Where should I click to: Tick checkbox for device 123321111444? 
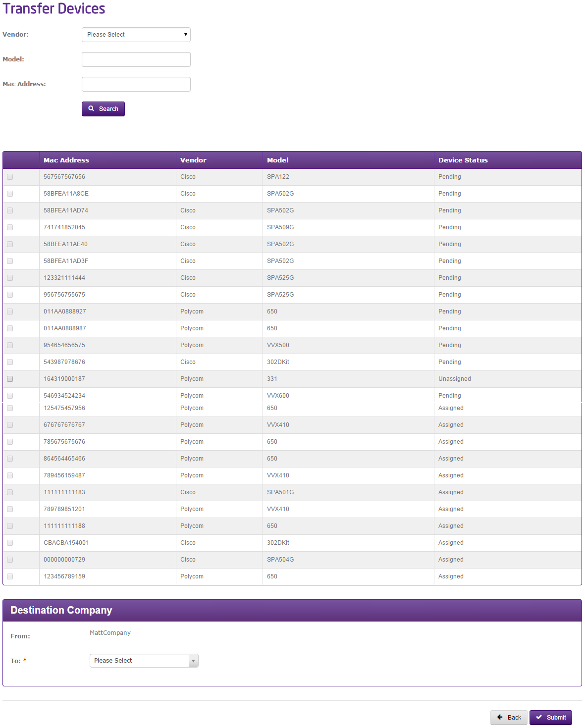click(x=10, y=278)
